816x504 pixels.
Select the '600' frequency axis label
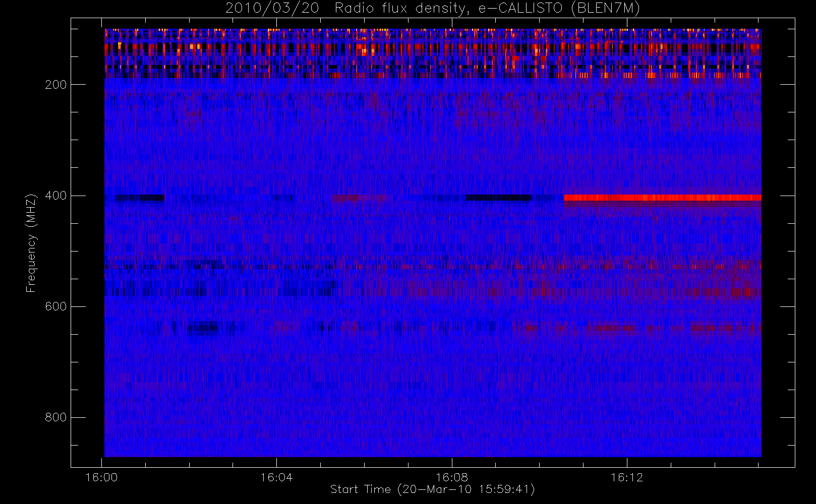(x=56, y=306)
